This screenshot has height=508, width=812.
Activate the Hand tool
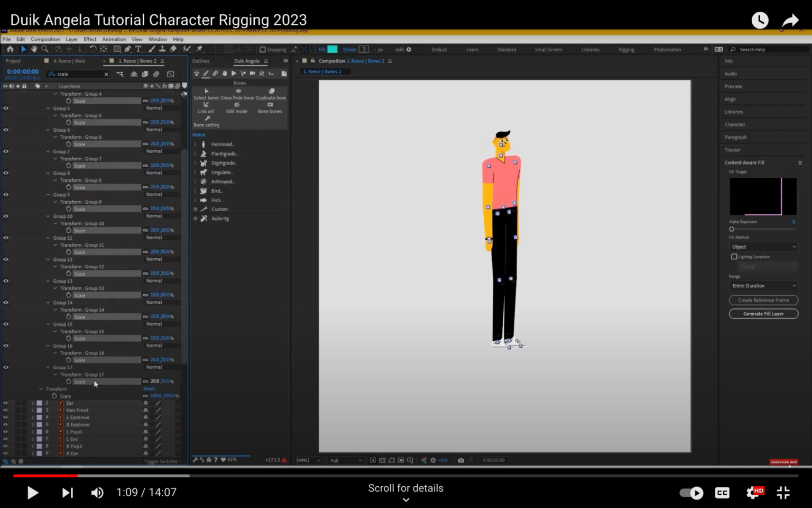pos(34,49)
